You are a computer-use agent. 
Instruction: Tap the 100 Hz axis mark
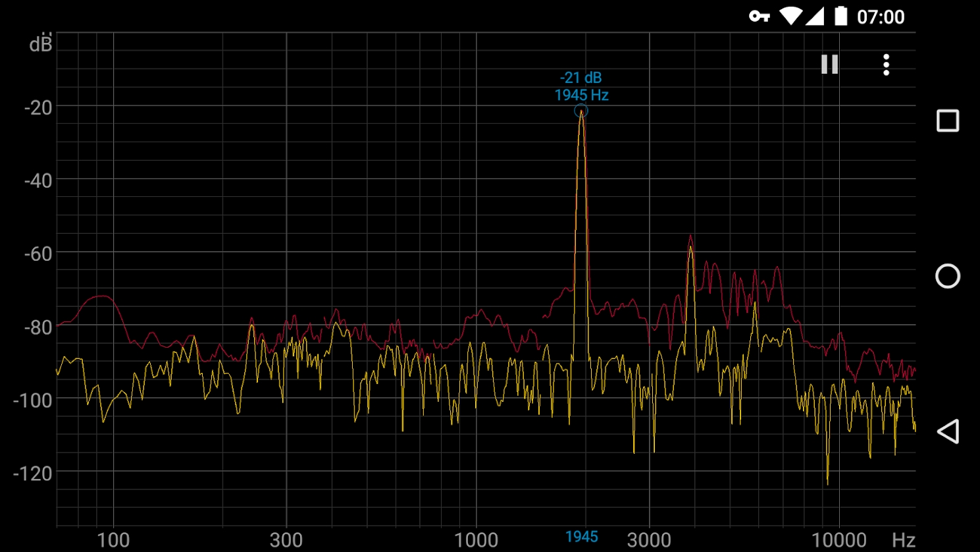click(113, 539)
